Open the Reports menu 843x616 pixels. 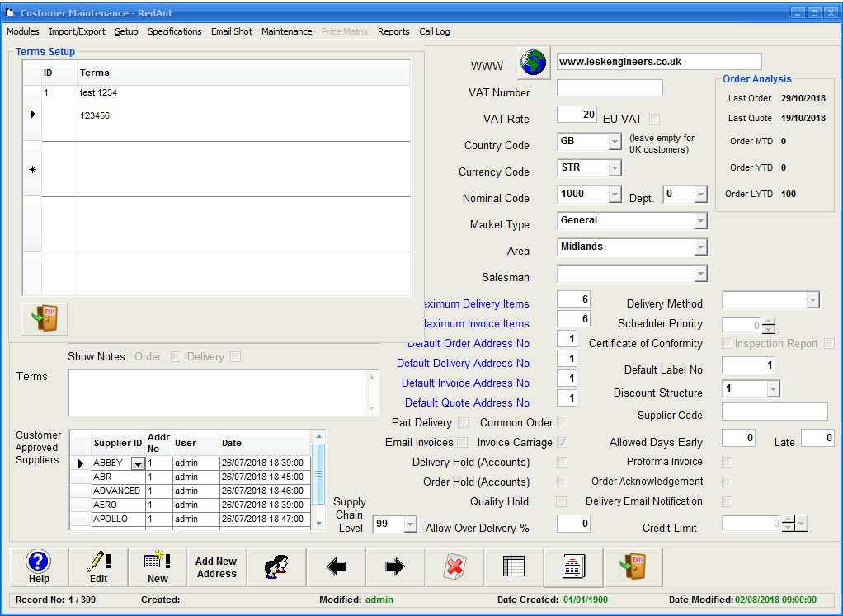pos(393,31)
